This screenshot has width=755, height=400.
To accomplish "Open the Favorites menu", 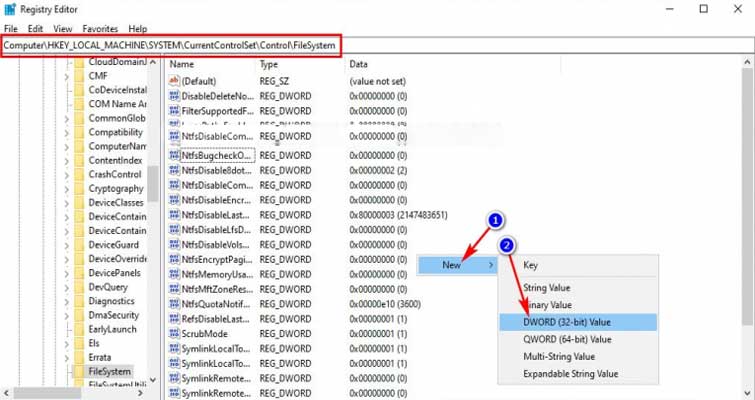I will click(x=100, y=29).
